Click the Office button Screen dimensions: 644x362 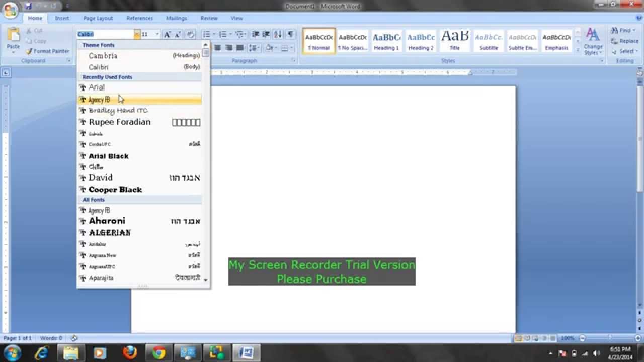pos(11,10)
